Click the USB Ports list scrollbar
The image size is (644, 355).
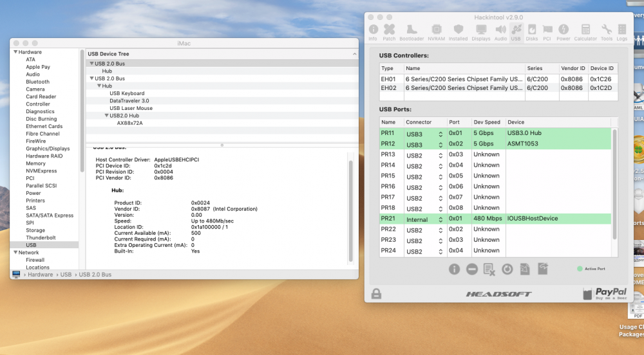pos(614,184)
